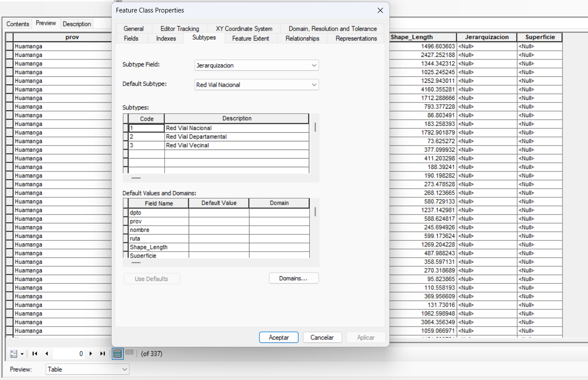This screenshot has height=380, width=588.
Task: Switch to the Fields tab
Action: 131,38
